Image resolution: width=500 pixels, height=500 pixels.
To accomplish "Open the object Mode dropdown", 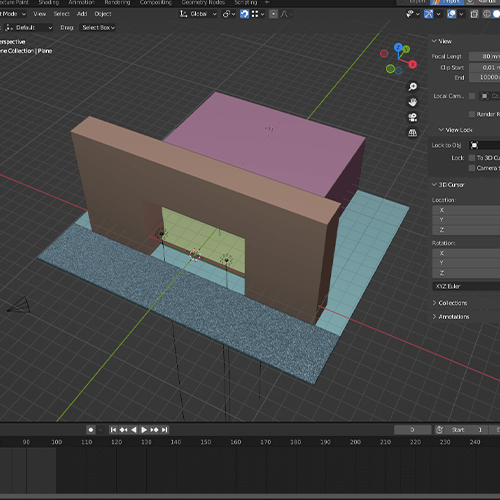I will pos(13,14).
